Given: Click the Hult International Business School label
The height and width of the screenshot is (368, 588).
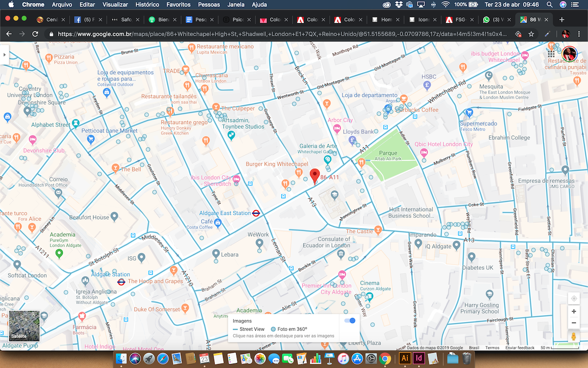Looking at the screenshot, I should click(411, 212).
